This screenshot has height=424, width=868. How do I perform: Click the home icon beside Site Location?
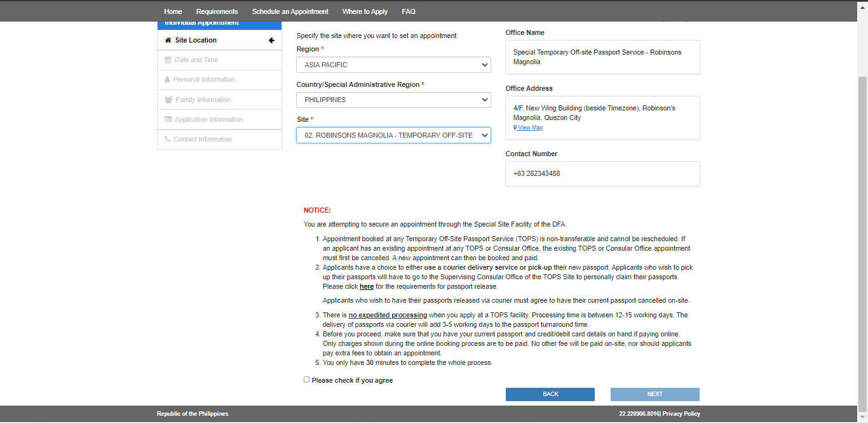click(168, 41)
